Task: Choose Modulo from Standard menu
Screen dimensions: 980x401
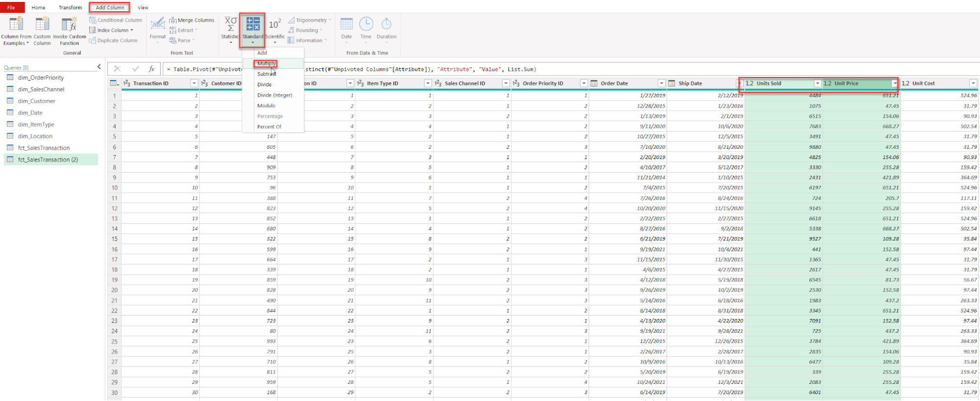Action: click(273, 106)
